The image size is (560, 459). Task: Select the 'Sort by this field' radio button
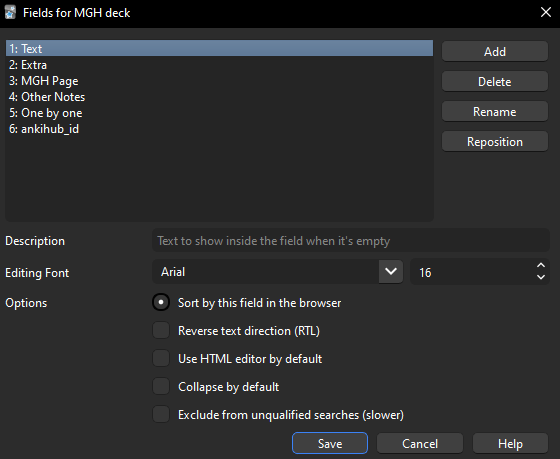[x=161, y=303]
